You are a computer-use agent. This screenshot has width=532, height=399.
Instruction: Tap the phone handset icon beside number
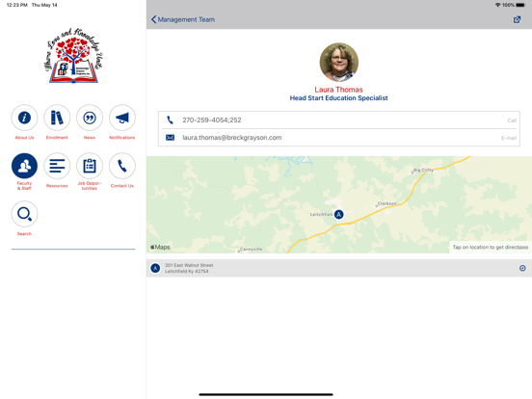(170, 120)
